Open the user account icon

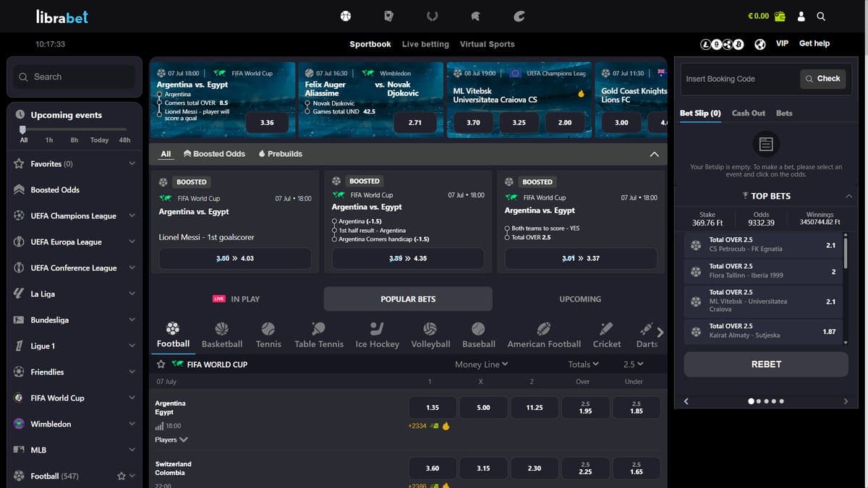point(801,16)
